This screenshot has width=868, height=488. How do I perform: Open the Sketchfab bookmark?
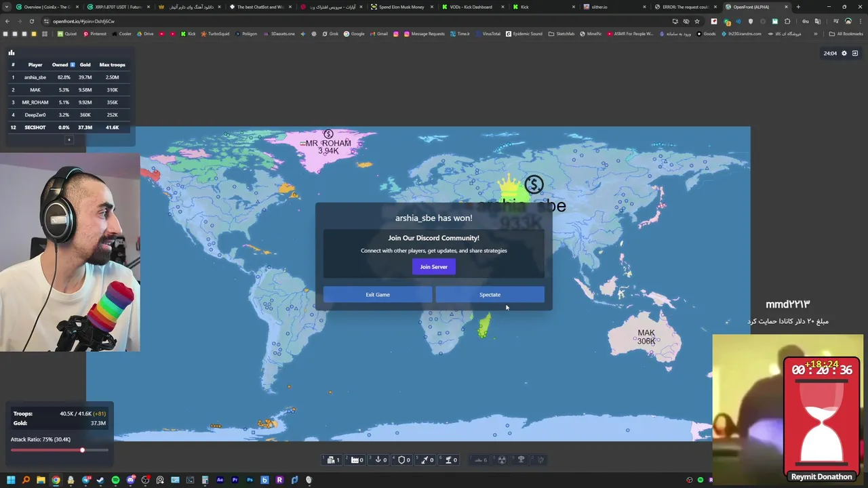point(561,34)
